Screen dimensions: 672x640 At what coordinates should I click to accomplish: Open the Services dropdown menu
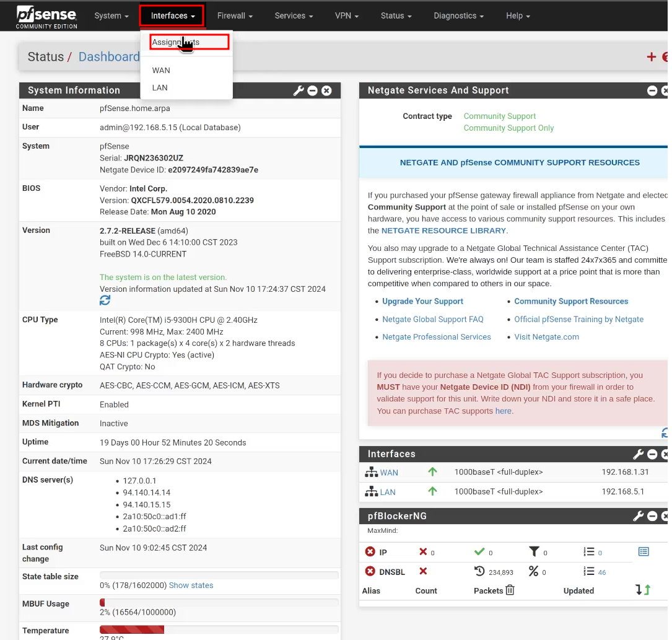(x=294, y=16)
